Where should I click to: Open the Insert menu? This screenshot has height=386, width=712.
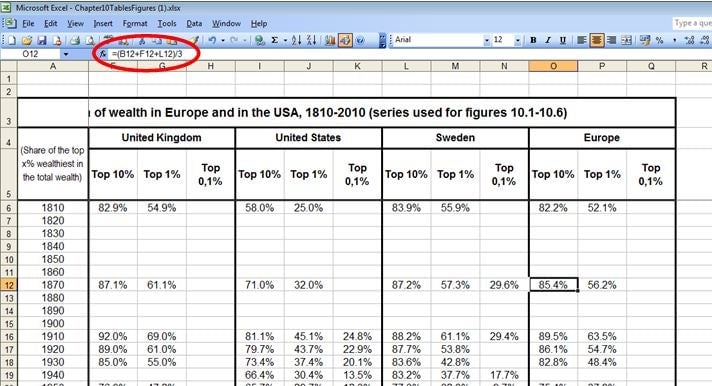pos(103,24)
